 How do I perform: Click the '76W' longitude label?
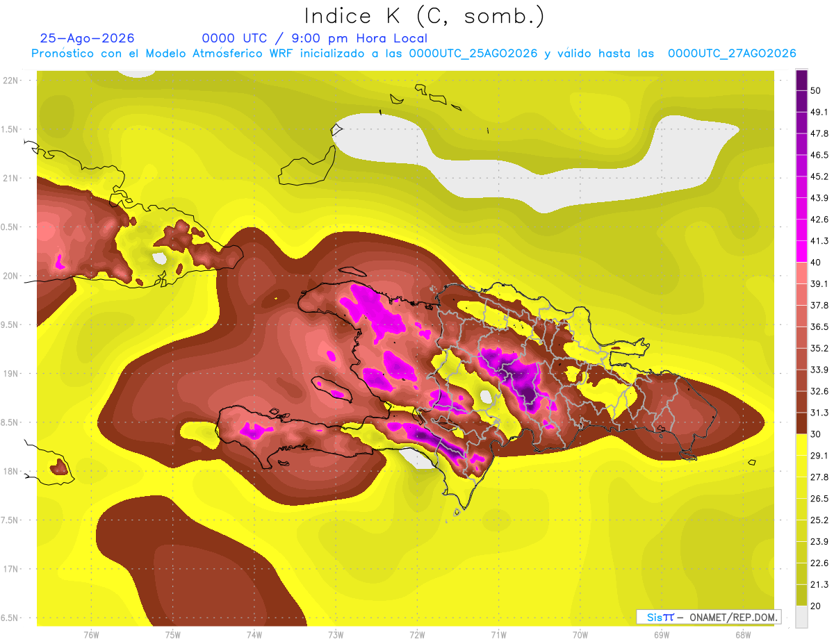(91, 634)
